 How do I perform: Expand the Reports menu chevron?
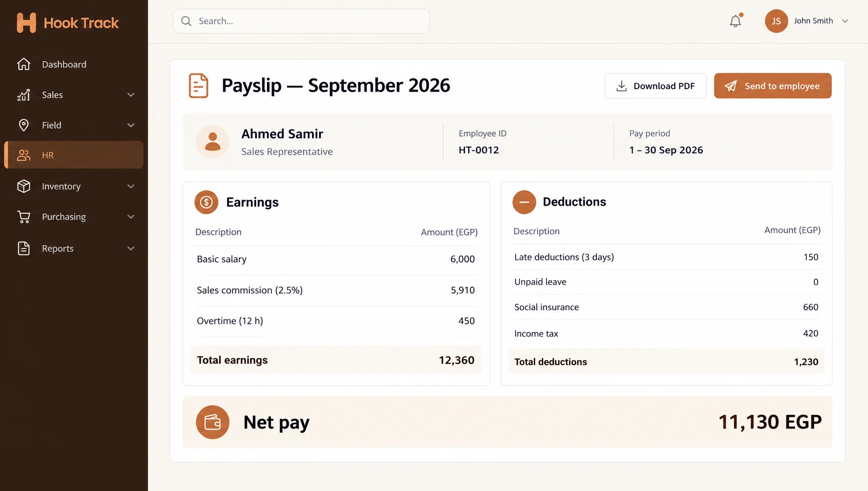[131, 248]
